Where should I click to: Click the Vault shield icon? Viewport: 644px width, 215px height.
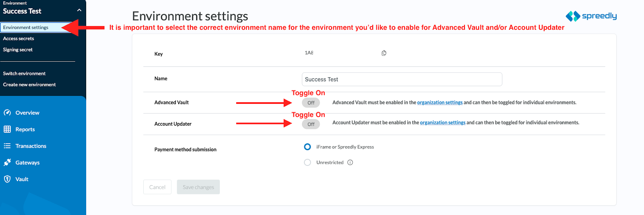click(7, 179)
